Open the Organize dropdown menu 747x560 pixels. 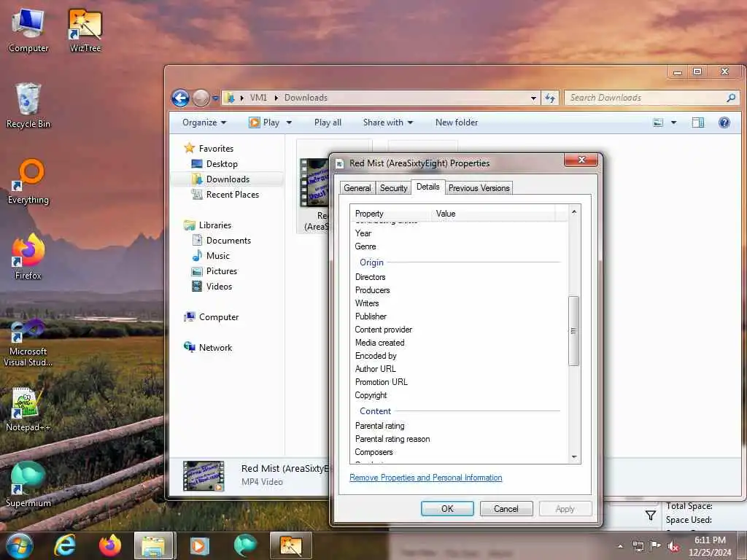204,122
